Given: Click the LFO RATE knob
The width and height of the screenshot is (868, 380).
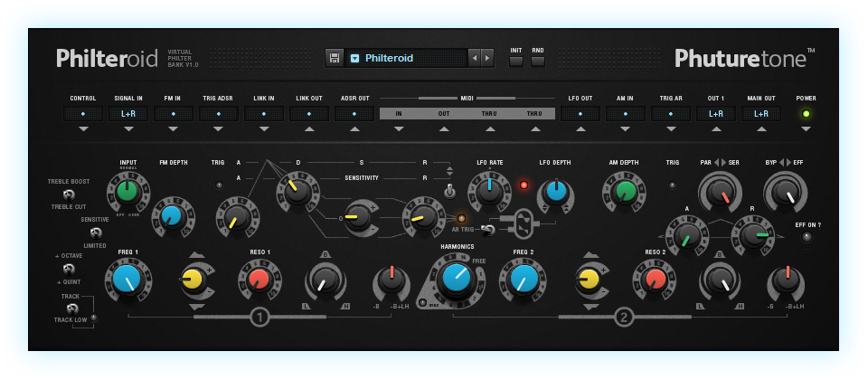Looking at the screenshot, I should click(490, 192).
